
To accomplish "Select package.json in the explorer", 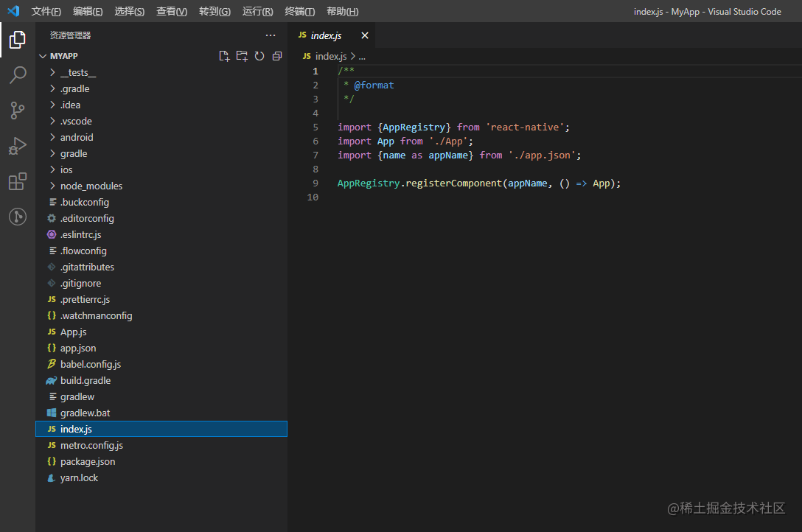I will (88, 461).
